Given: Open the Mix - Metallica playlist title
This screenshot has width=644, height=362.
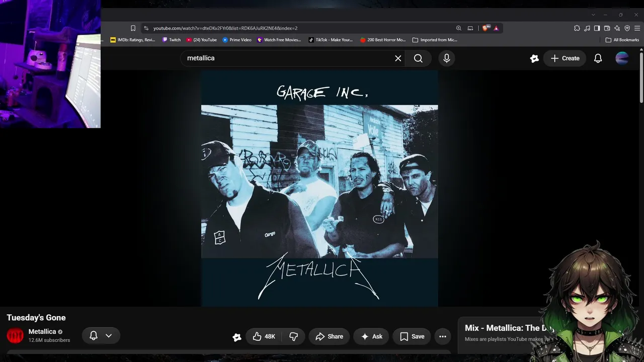Looking at the screenshot, I should pyautogui.click(x=509, y=328).
